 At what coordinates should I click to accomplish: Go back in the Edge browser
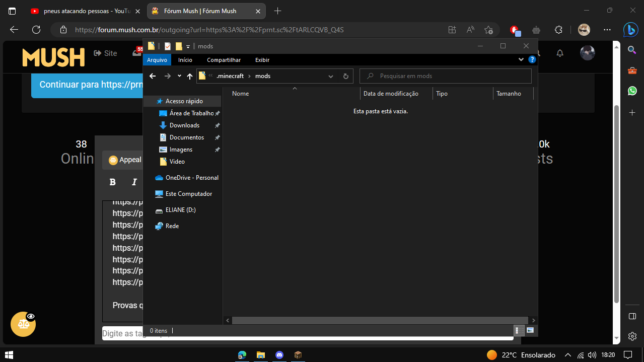pos(14,30)
